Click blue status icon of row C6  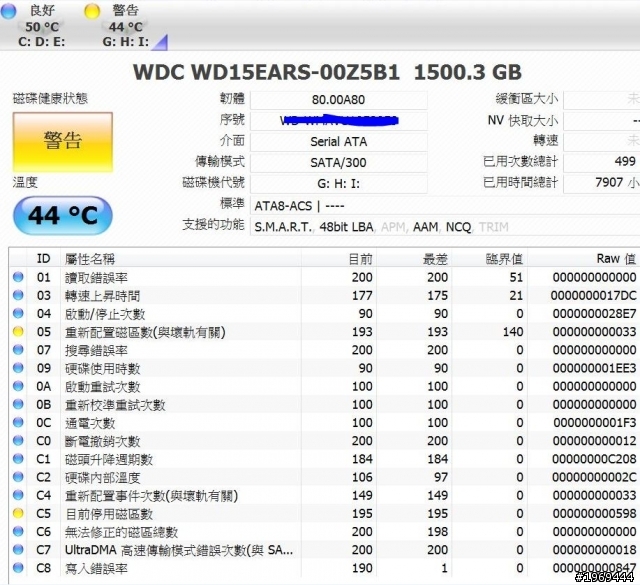coord(18,532)
